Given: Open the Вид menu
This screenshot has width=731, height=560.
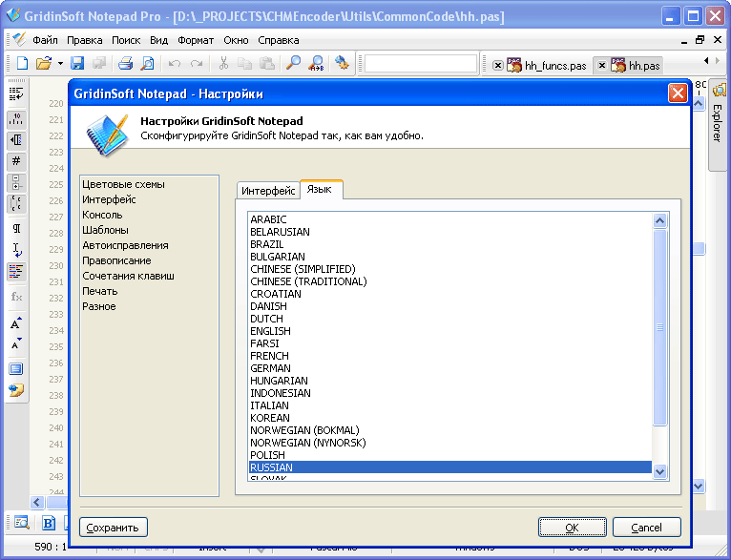Looking at the screenshot, I should [158, 40].
